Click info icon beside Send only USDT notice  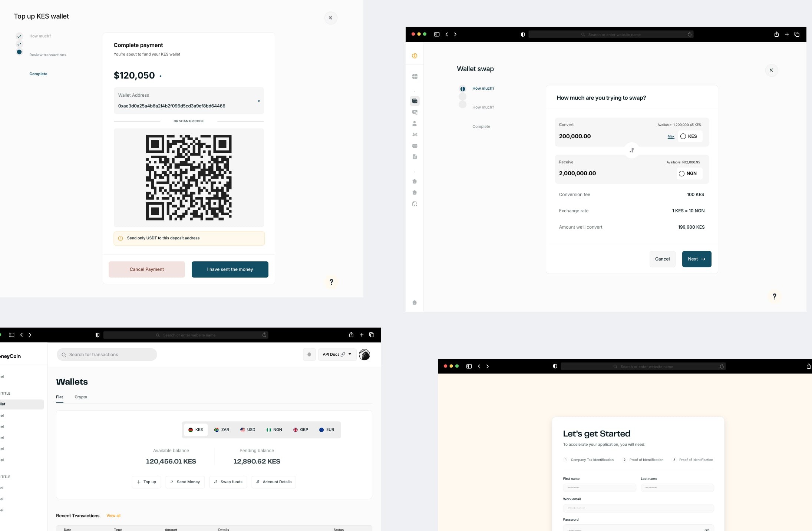(x=121, y=238)
